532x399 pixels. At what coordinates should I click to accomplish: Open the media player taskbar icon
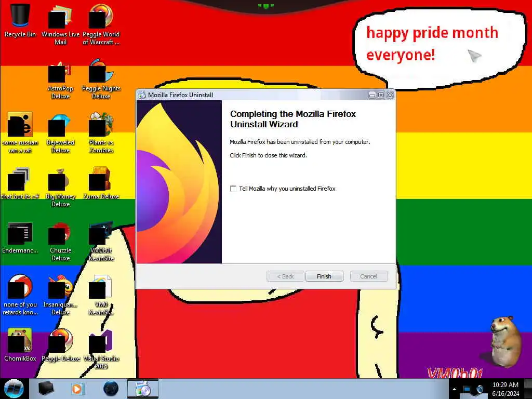pyautogui.click(x=77, y=389)
